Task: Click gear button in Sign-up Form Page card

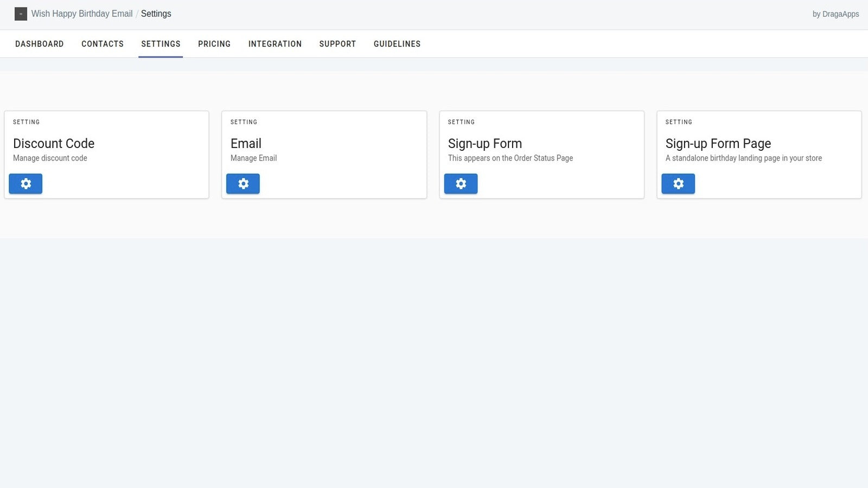Action: [x=678, y=184]
